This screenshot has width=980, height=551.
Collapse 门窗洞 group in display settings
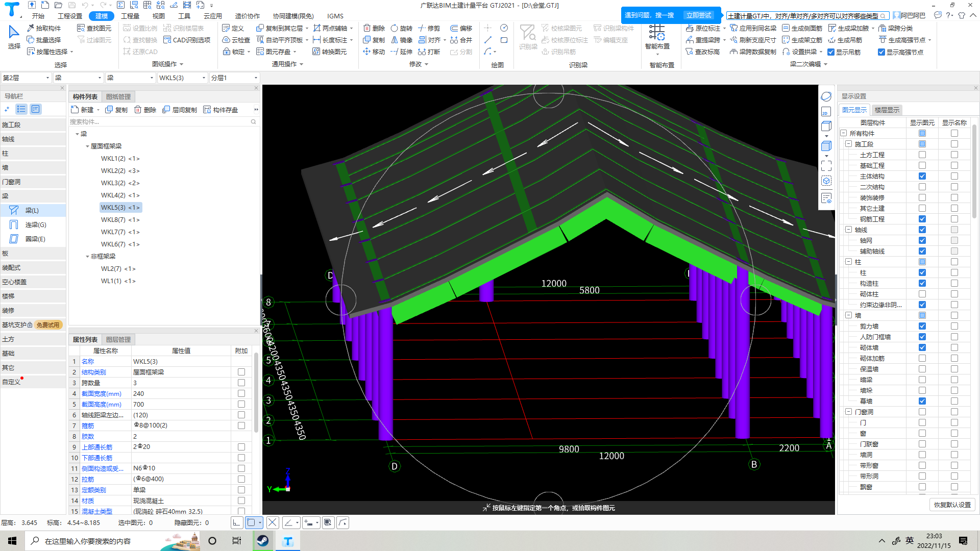click(x=849, y=412)
